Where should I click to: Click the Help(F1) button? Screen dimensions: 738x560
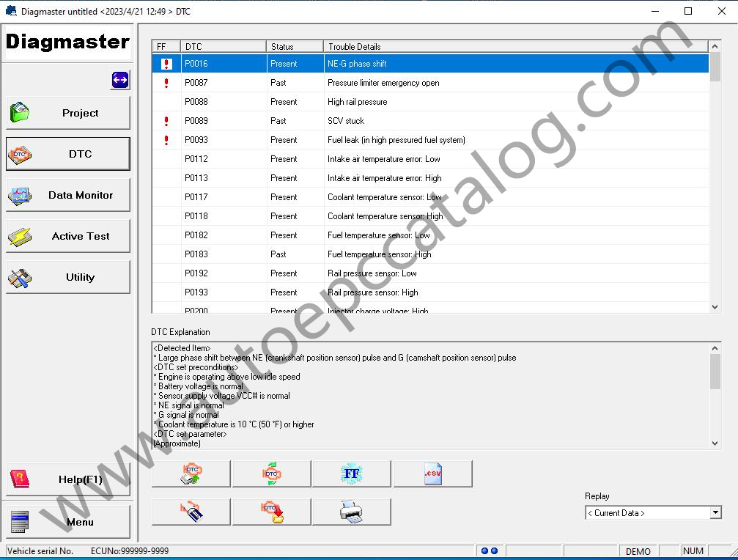click(68, 479)
